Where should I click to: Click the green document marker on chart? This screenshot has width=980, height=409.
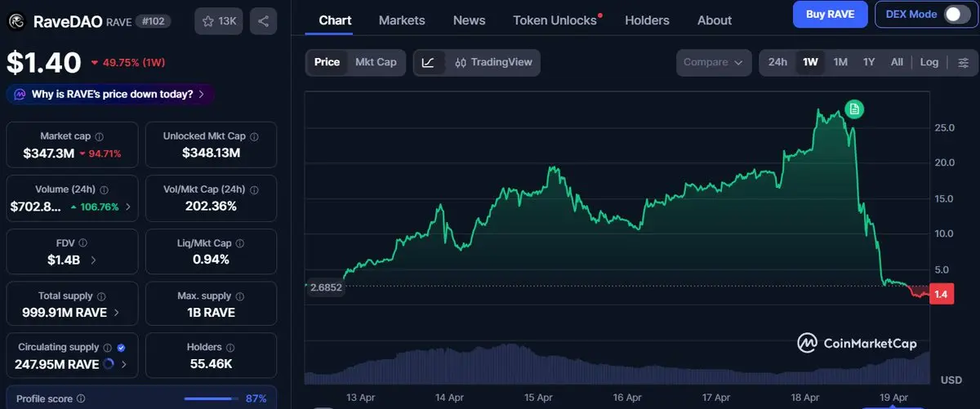click(854, 109)
